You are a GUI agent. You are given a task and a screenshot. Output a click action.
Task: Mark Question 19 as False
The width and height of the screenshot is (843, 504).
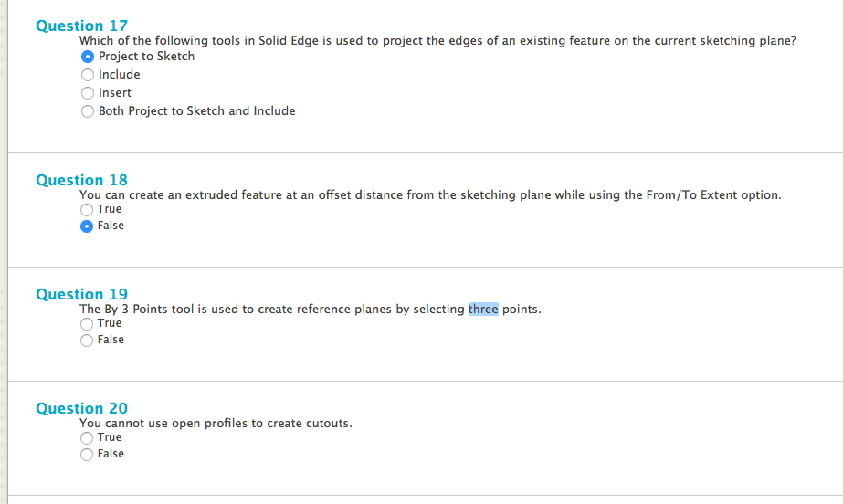click(87, 340)
